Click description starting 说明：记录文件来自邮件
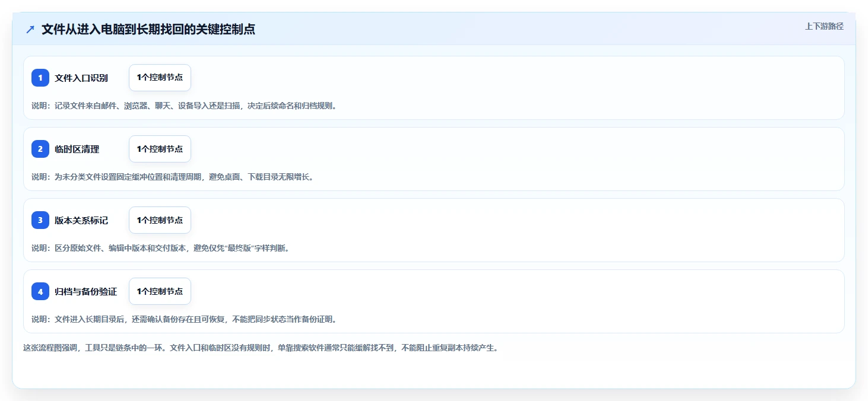The height and width of the screenshot is (401, 868). (184, 106)
